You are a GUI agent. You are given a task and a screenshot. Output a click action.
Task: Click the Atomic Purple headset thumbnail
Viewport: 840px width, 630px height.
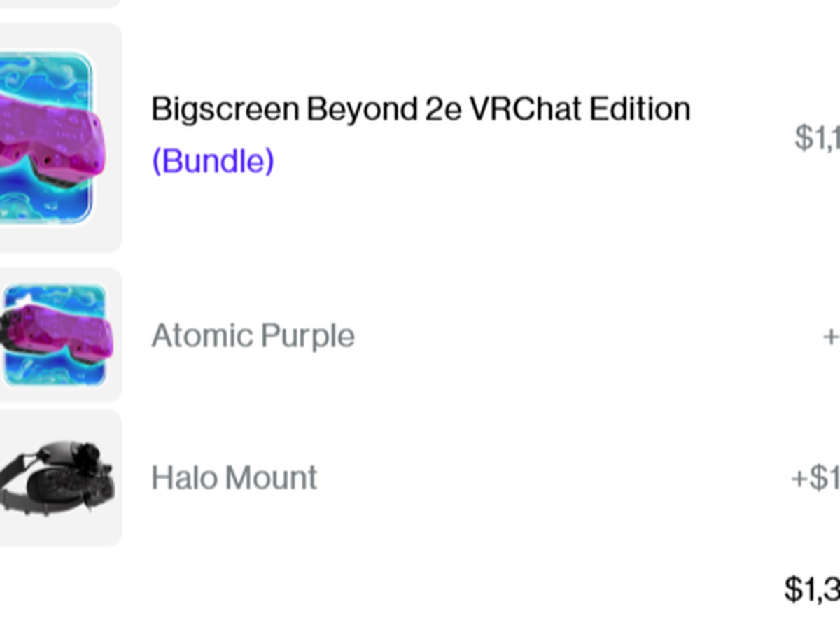click(x=55, y=335)
